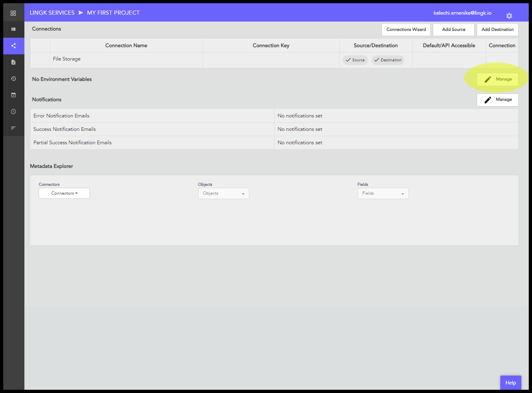Click the Metadata Explorer heading
The height and width of the screenshot is (393, 532).
tap(52, 166)
